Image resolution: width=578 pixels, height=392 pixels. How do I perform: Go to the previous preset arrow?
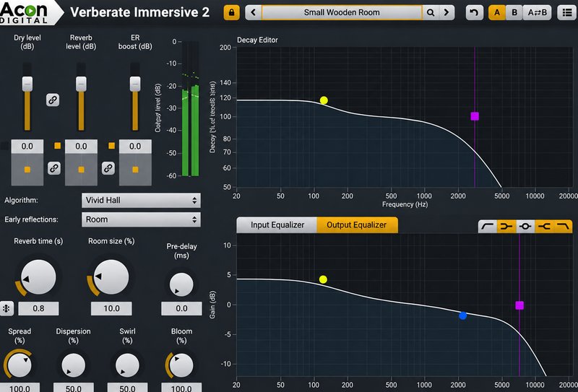pyautogui.click(x=254, y=12)
